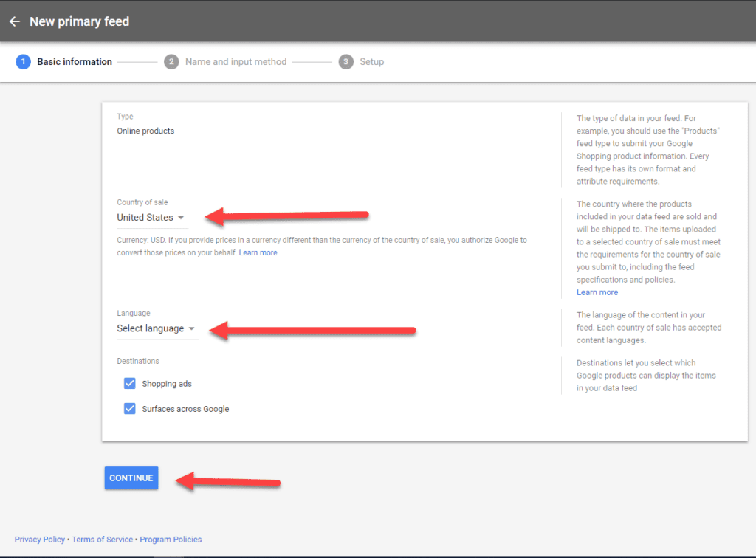Click the blue step 1 circle icon
756x558 pixels.
point(23,61)
